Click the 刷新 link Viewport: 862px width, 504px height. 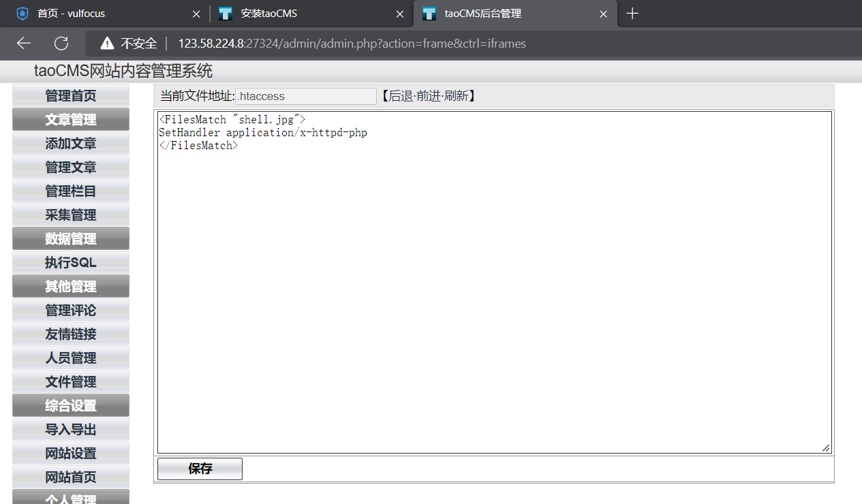(x=457, y=96)
